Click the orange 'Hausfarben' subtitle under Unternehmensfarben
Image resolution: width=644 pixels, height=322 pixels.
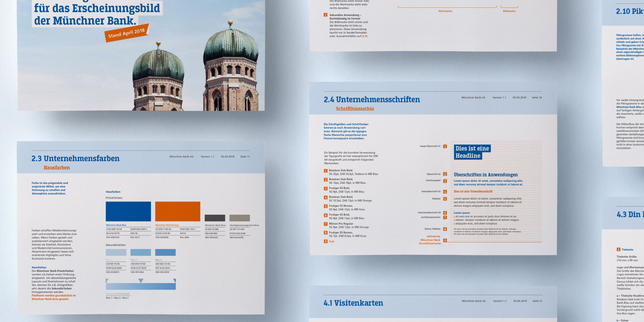click(57, 168)
